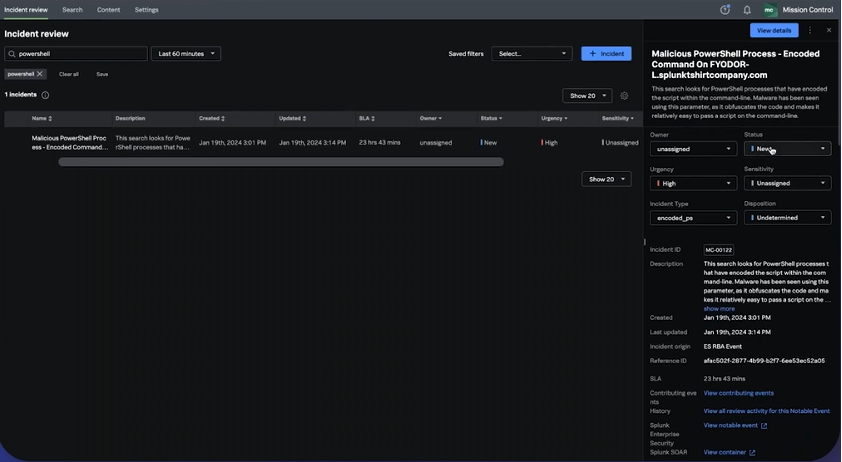Go to the Content tab
The width and height of the screenshot is (842, 462).
tap(108, 10)
